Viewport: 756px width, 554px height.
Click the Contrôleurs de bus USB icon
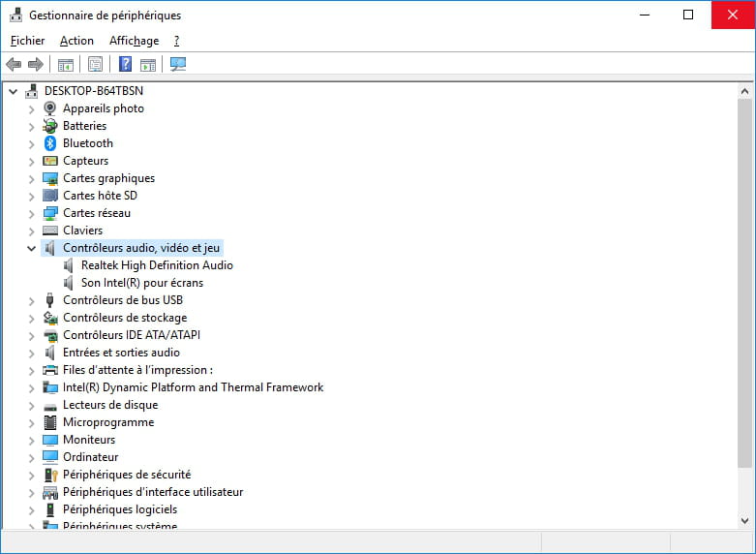49,300
